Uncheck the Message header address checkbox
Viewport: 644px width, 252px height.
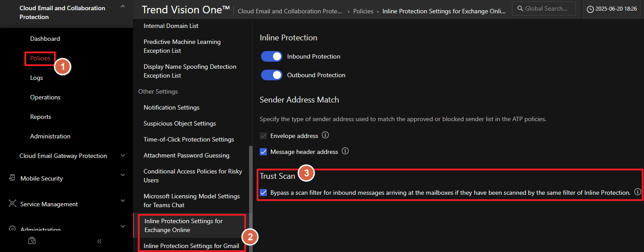coord(263,152)
